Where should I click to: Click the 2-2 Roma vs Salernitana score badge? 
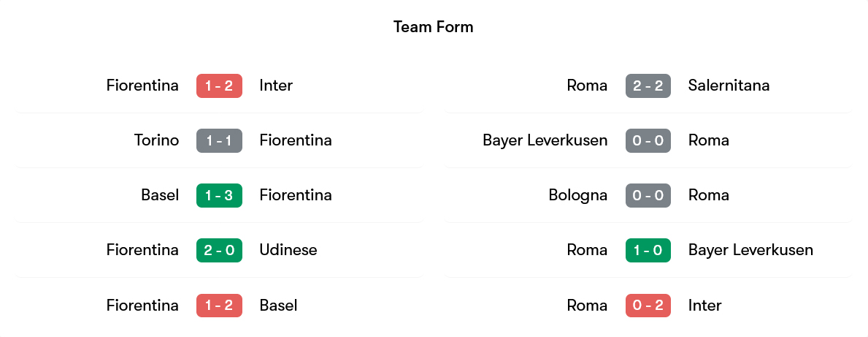[x=648, y=86]
